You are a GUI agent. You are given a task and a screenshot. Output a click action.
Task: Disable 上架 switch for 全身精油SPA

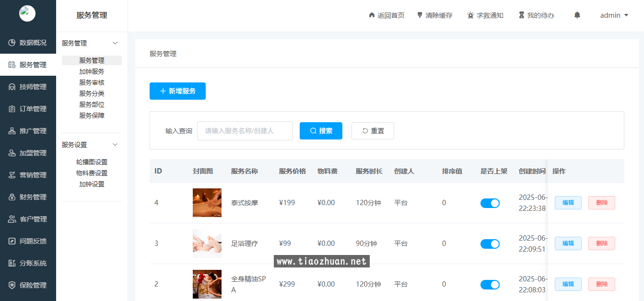click(490, 285)
